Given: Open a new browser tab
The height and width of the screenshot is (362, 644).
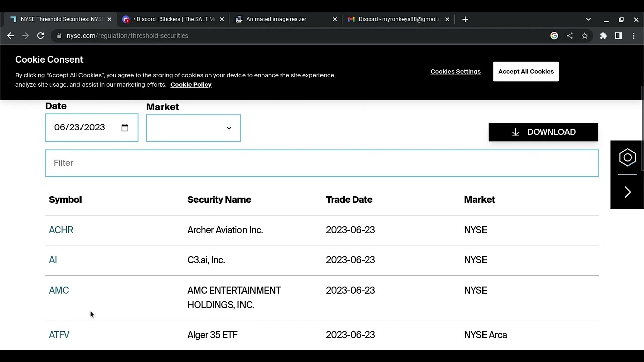Looking at the screenshot, I should [x=465, y=19].
